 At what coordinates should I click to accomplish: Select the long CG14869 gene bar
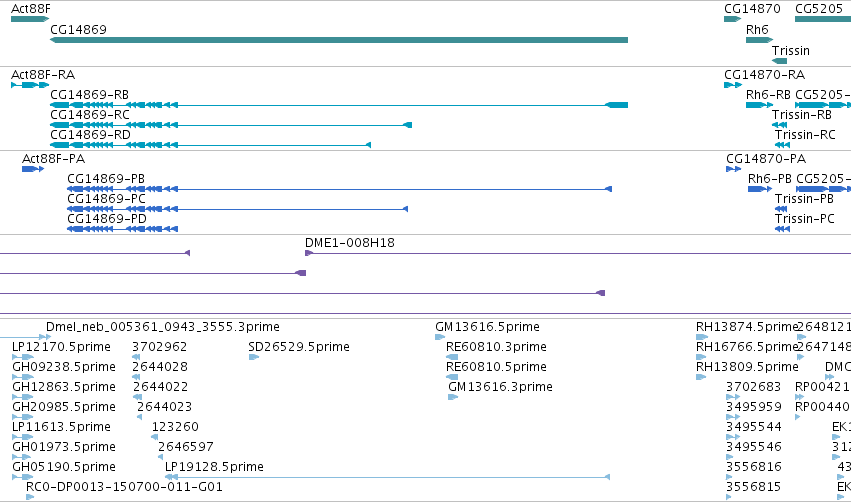339,40
